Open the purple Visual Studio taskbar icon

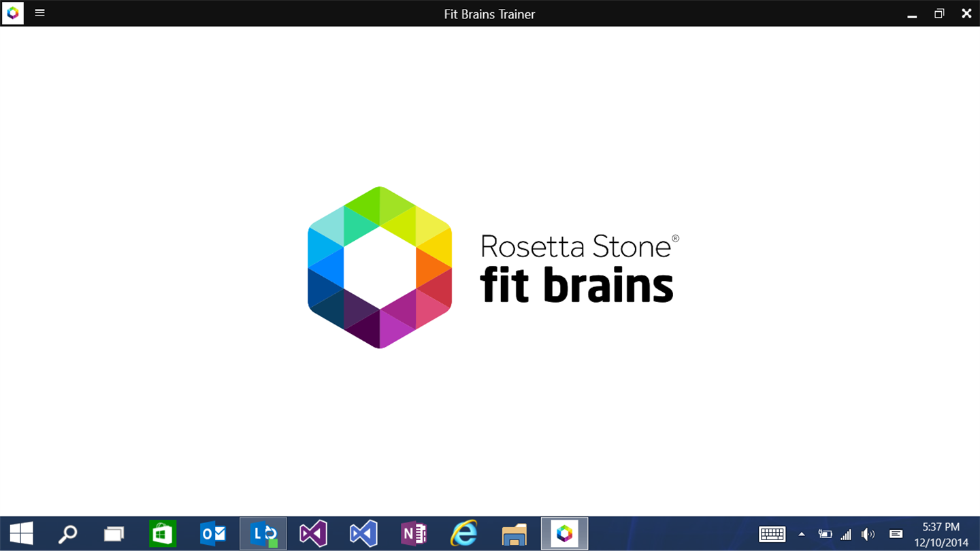(x=314, y=534)
